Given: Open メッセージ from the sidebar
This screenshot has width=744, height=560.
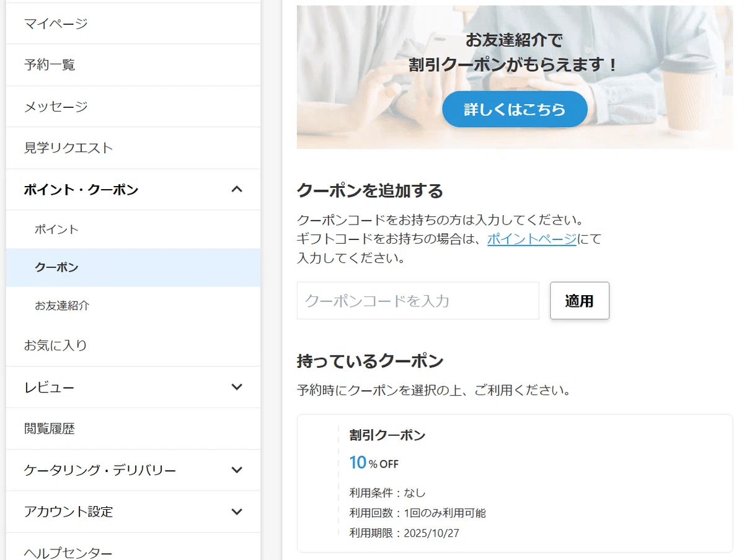Looking at the screenshot, I should point(56,107).
